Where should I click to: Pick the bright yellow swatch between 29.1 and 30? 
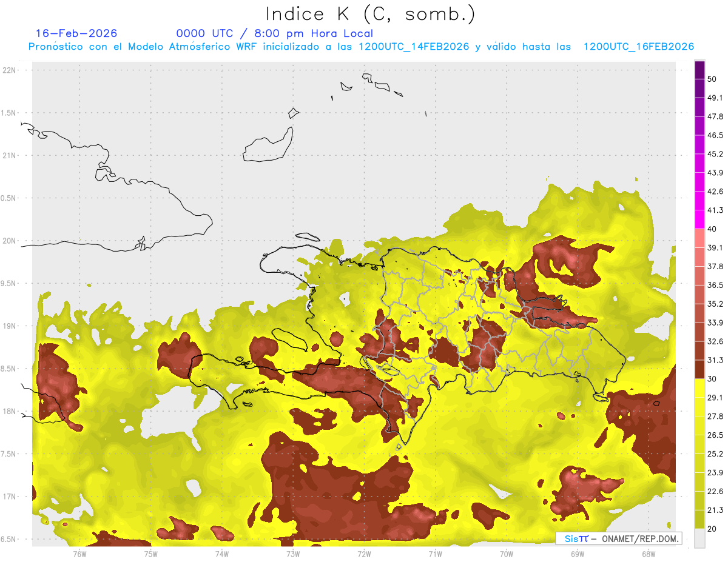coord(699,389)
